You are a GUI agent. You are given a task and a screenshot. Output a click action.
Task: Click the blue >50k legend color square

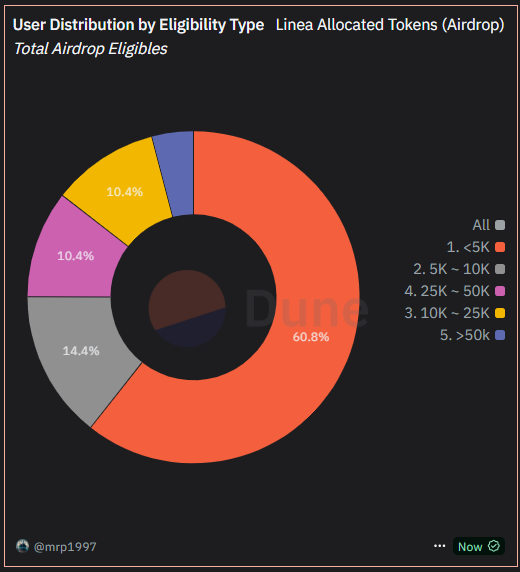[500, 335]
